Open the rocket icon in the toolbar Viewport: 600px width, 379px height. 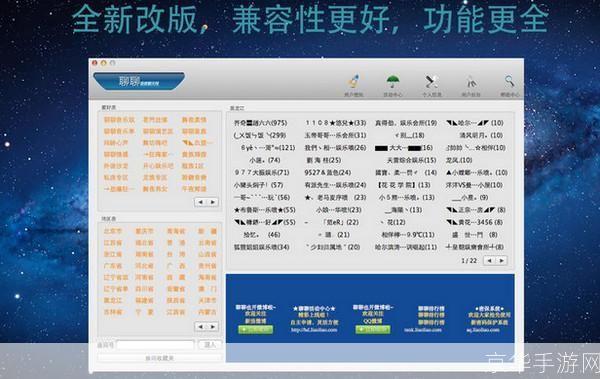coord(354,82)
